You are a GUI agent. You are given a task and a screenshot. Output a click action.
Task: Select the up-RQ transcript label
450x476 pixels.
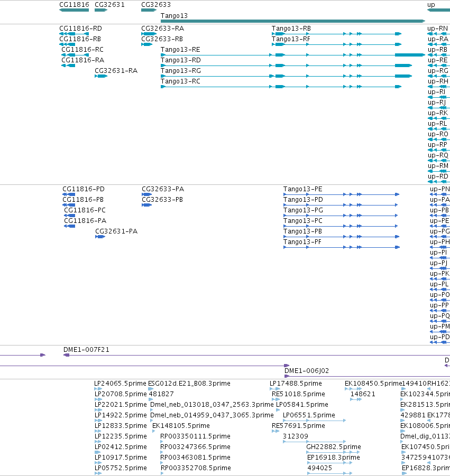(x=438, y=155)
